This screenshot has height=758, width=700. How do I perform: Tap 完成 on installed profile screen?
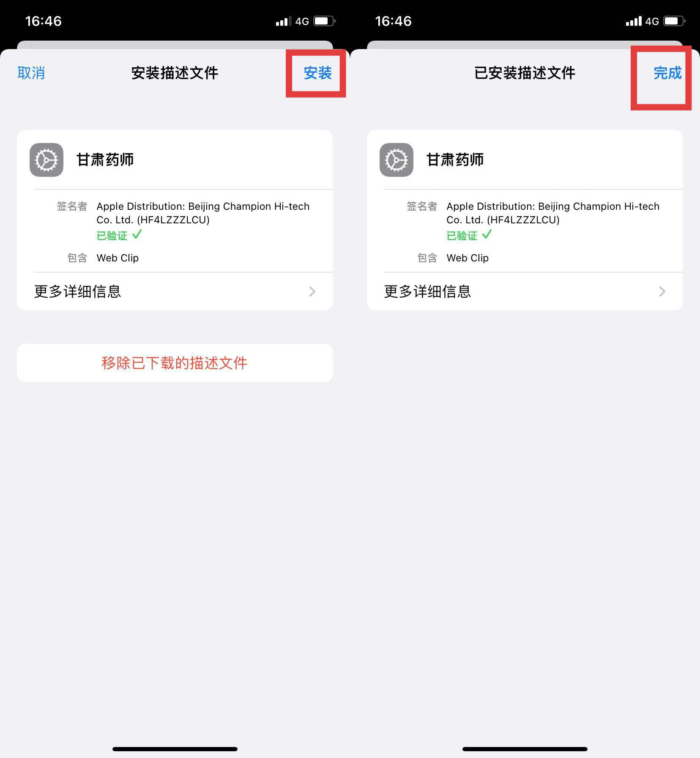click(x=667, y=73)
